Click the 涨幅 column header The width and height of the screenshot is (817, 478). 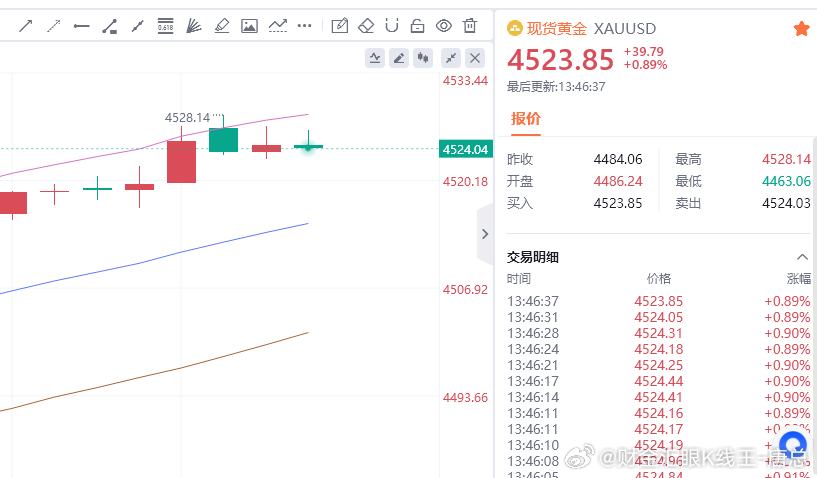(x=799, y=279)
